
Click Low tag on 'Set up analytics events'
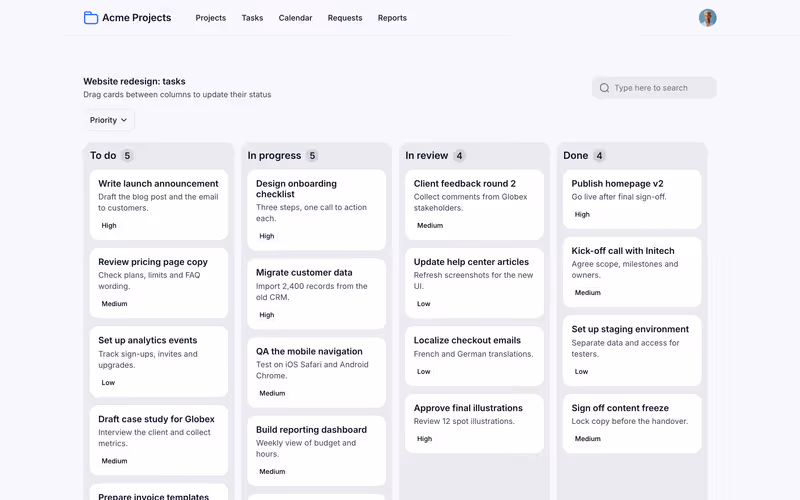coord(108,383)
